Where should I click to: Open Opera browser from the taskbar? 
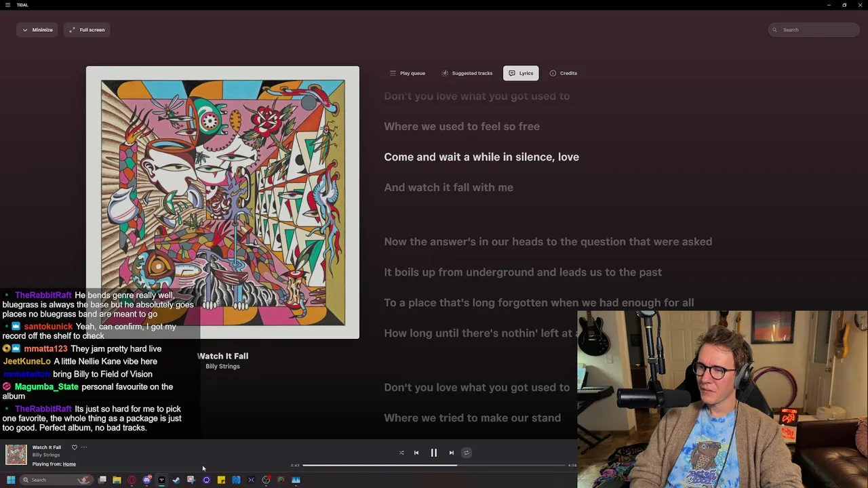132,480
